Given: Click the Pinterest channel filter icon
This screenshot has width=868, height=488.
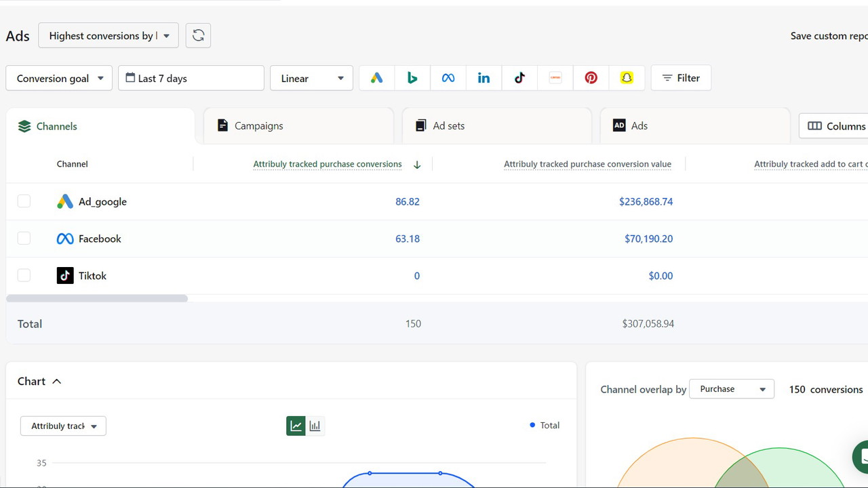Looking at the screenshot, I should click(x=591, y=78).
